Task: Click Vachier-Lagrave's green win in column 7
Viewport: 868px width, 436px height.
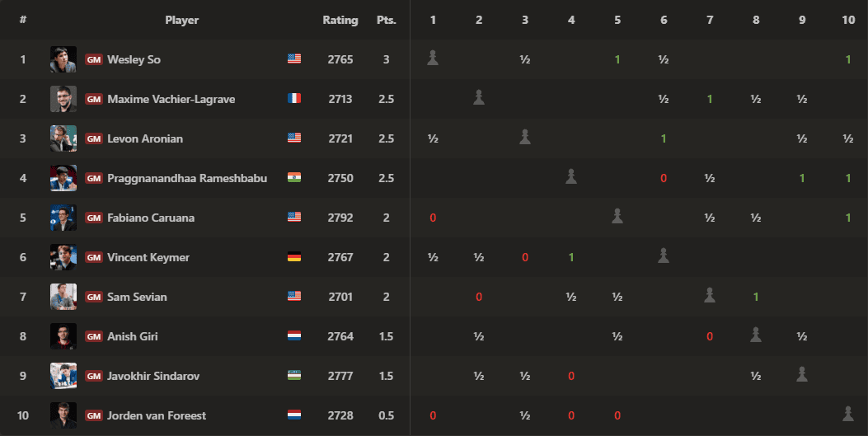Action: click(x=710, y=99)
